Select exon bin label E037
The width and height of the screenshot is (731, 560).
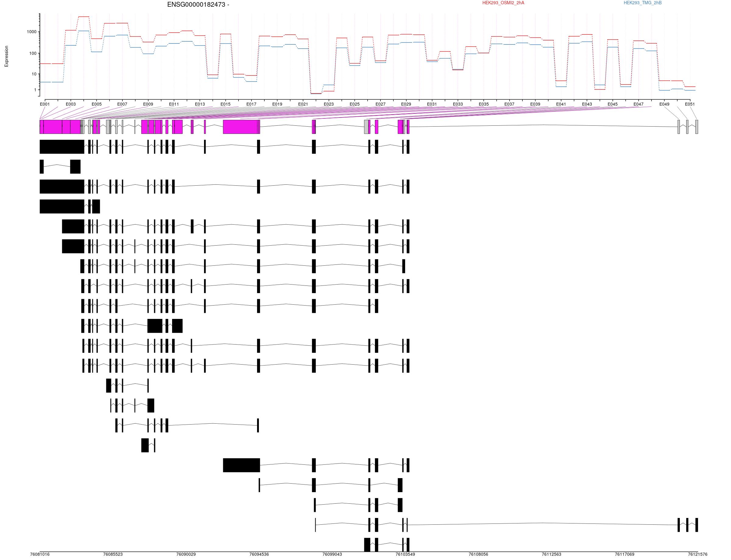[x=510, y=104]
